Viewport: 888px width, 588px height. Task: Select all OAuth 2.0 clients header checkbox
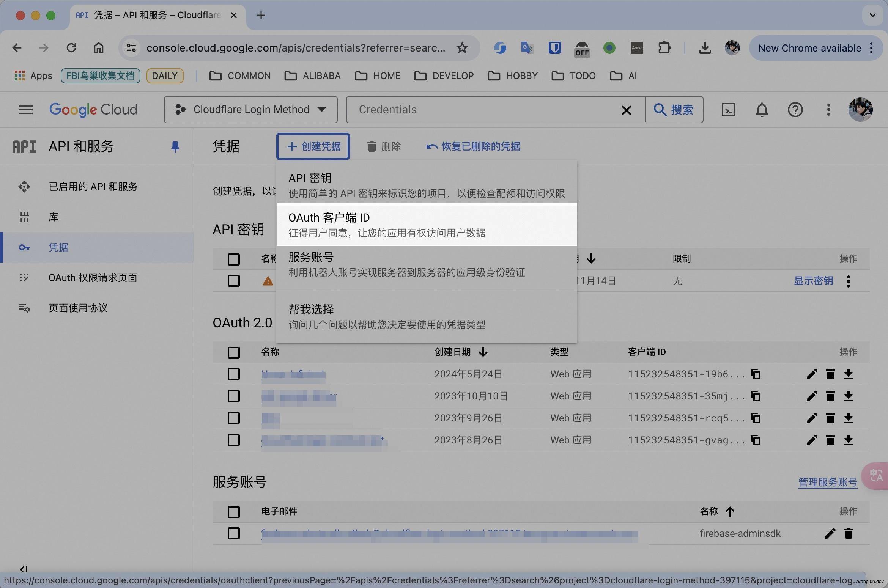233,352
